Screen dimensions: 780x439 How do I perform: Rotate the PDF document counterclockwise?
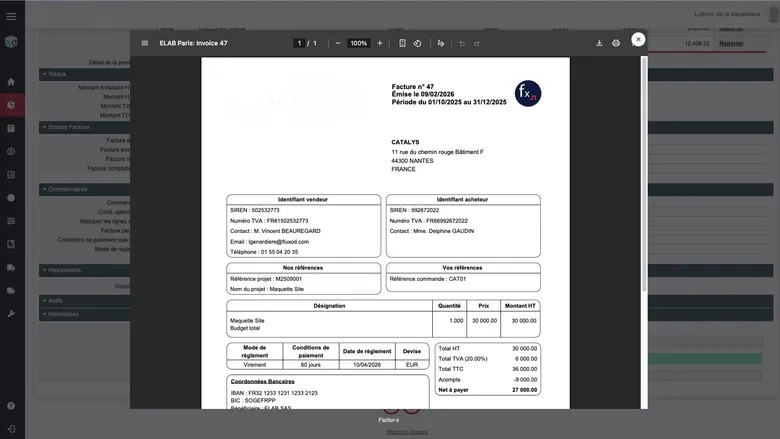pyautogui.click(x=417, y=43)
